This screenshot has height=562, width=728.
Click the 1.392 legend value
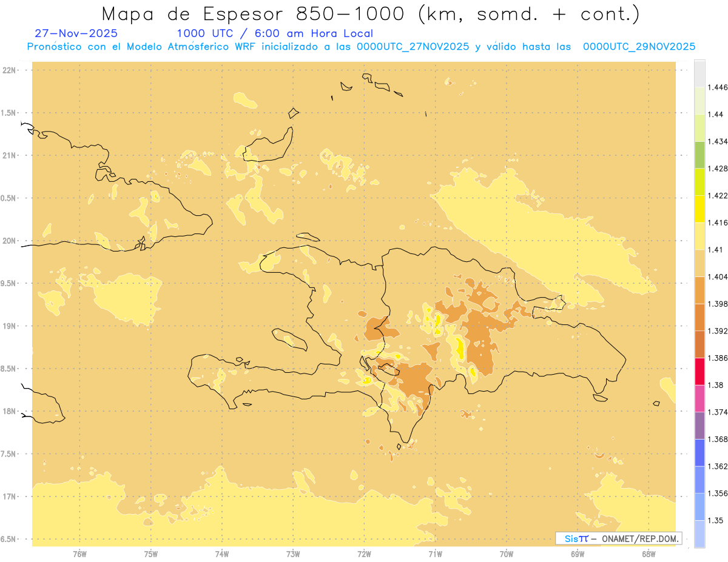pyautogui.click(x=718, y=331)
